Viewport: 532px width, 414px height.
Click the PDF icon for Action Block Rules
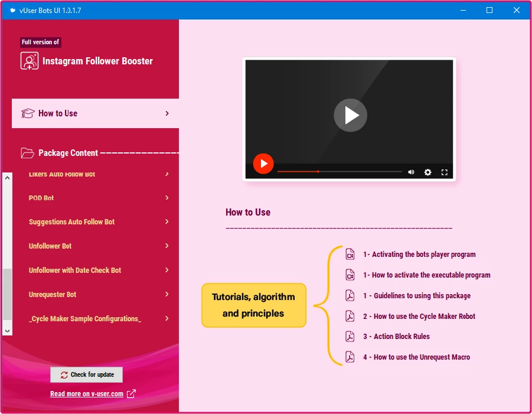click(x=350, y=336)
